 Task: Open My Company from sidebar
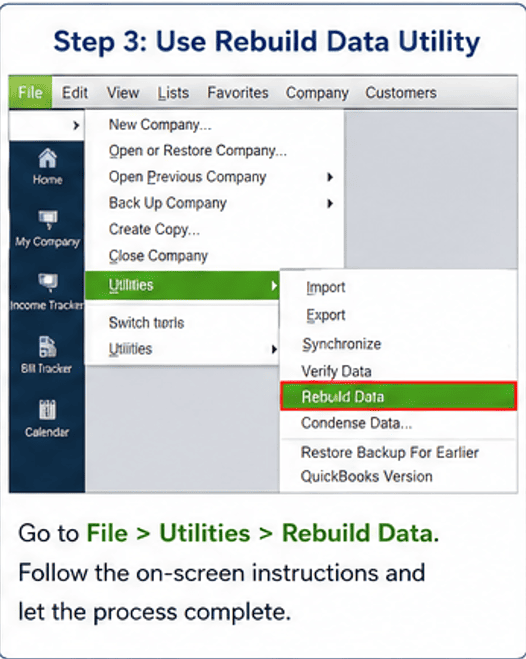[47, 229]
